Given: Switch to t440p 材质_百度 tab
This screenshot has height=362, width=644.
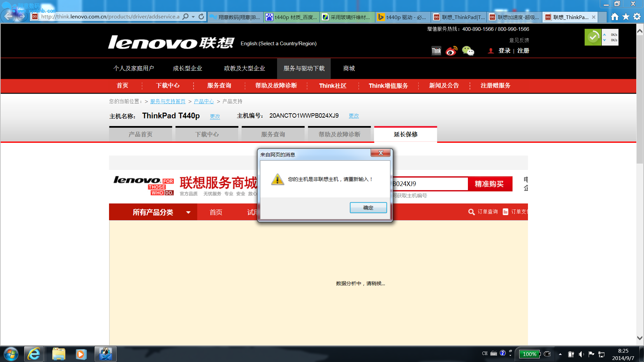Looking at the screenshot, I should click(291, 17).
